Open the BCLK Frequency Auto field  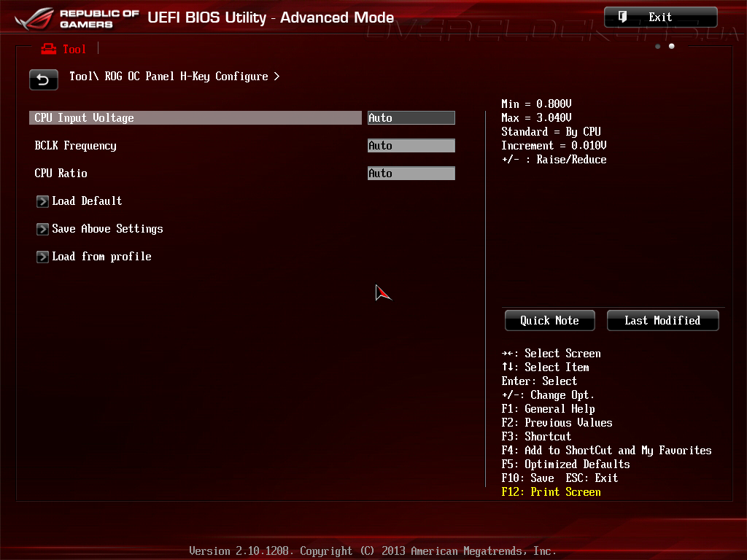[x=411, y=145]
